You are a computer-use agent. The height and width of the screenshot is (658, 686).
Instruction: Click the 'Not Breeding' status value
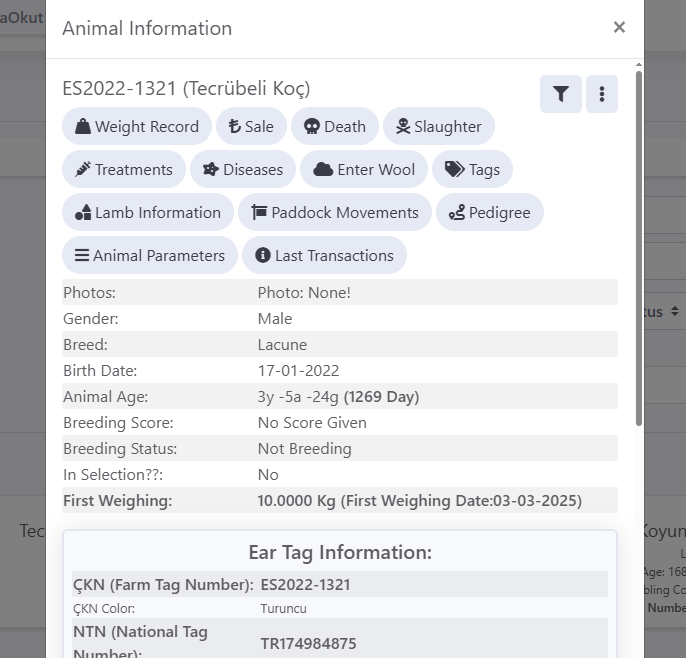pyautogui.click(x=304, y=449)
